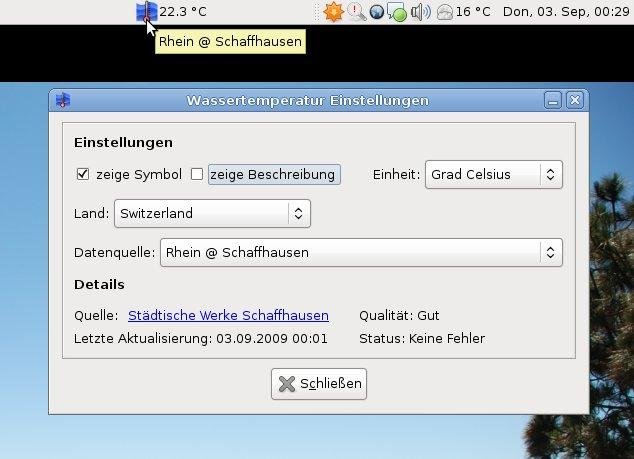
Task: Click the Details section heading
Action: [x=99, y=285]
